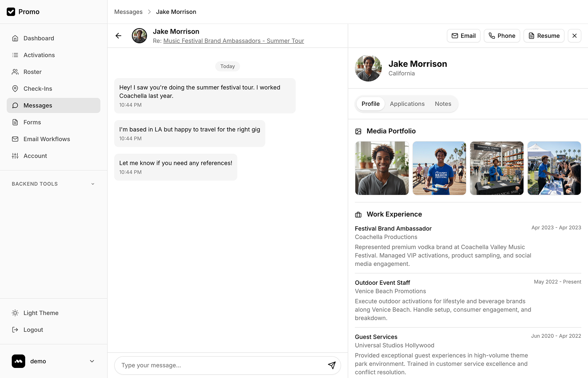
Task: Select Email Workflows in the sidebar
Action: coord(46,139)
